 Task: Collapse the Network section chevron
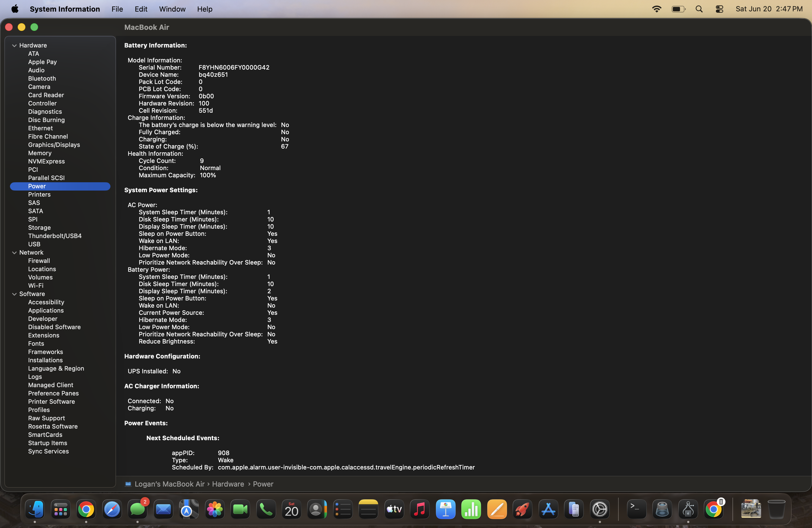[14, 252]
